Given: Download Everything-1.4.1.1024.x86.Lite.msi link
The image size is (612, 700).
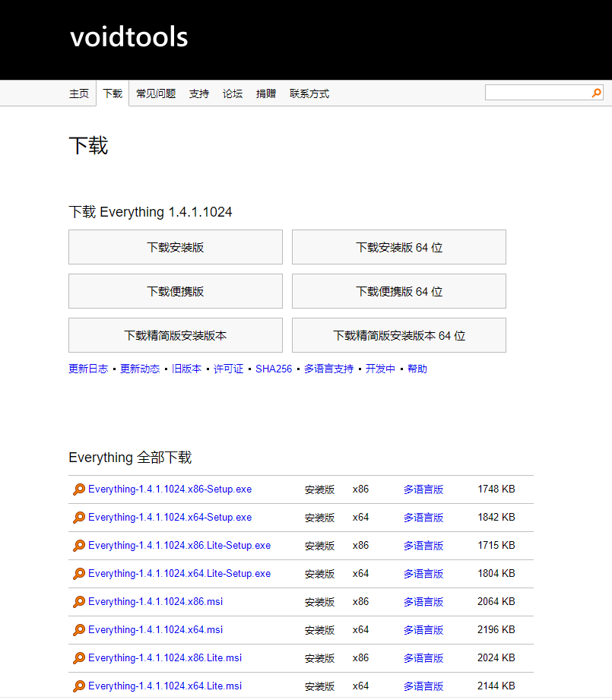Looking at the screenshot, I should coord(165,658).
